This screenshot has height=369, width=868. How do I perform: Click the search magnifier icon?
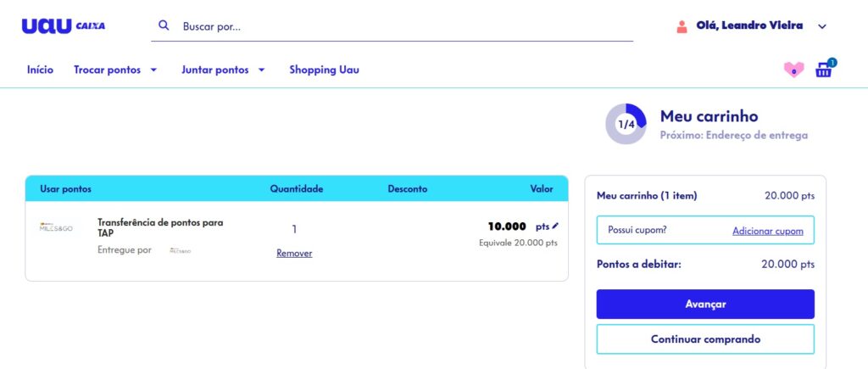point(164,25)
